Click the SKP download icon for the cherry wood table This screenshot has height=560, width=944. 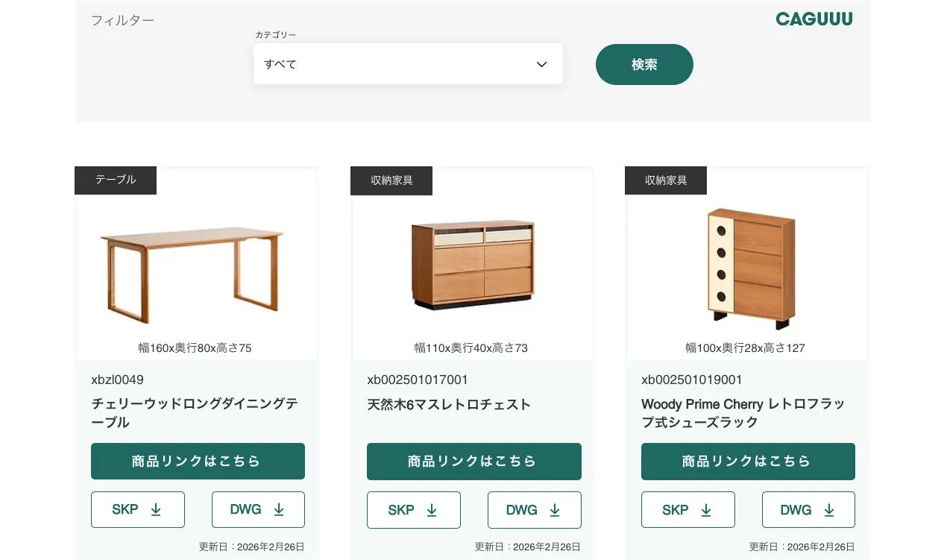pos(156,509)
